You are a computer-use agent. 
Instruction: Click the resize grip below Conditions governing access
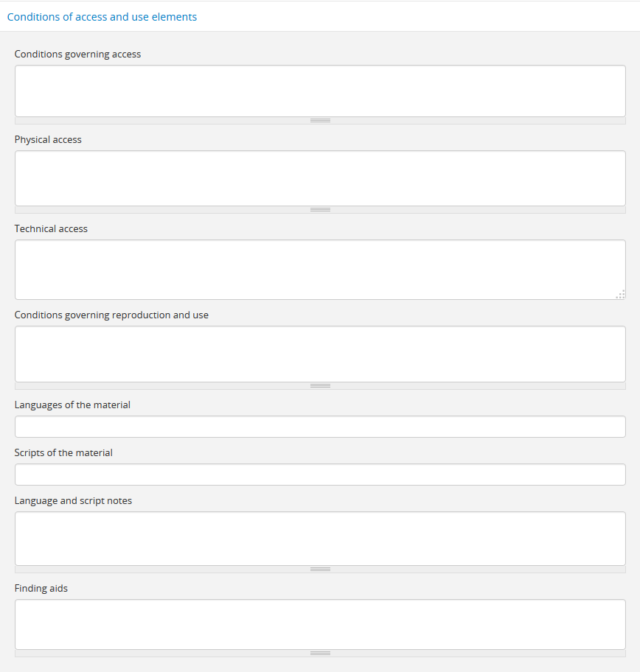[320, 120]
